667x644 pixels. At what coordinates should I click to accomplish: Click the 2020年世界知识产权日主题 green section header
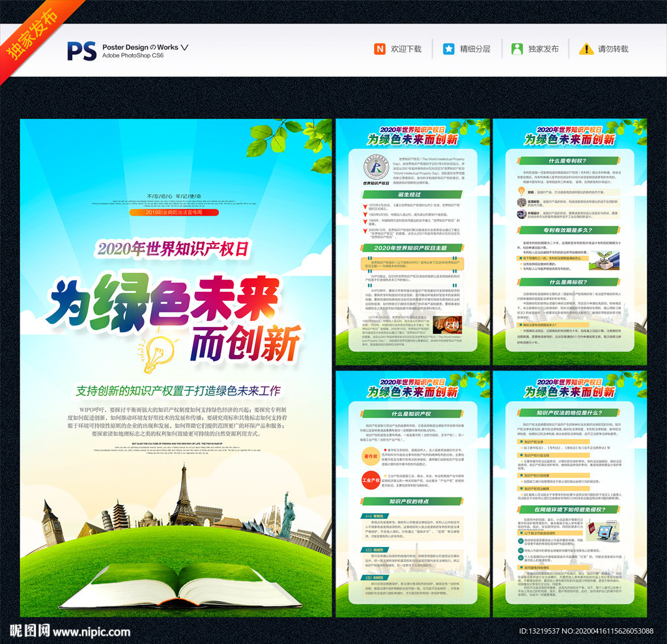point(412,248)
